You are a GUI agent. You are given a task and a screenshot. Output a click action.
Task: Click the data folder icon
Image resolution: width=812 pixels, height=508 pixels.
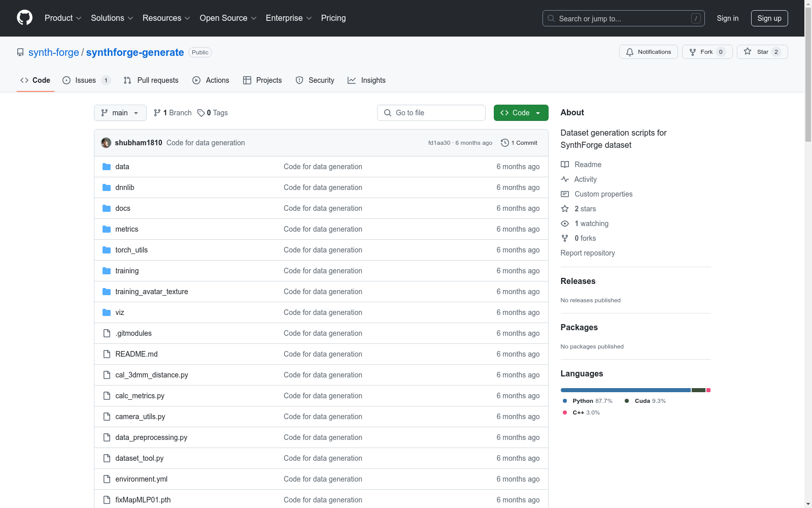point(107,167)
